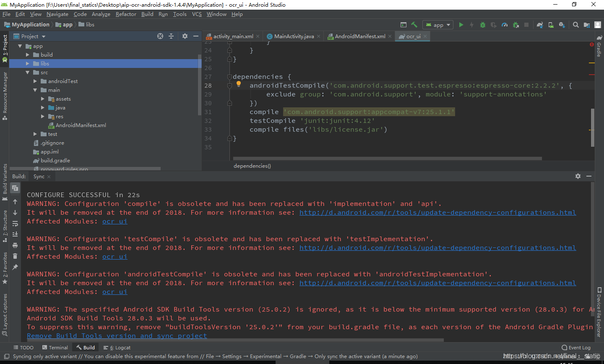Toggle the Device File Explorer tool window
Image resolution: width=604 pixels, height=364 pixels.
click(599, 312)
